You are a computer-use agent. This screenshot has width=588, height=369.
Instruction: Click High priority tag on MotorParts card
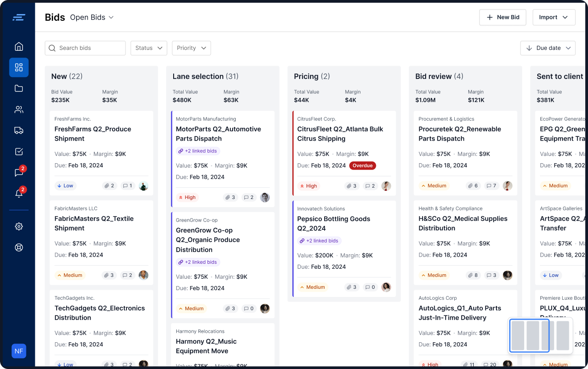tap(186, 197)
